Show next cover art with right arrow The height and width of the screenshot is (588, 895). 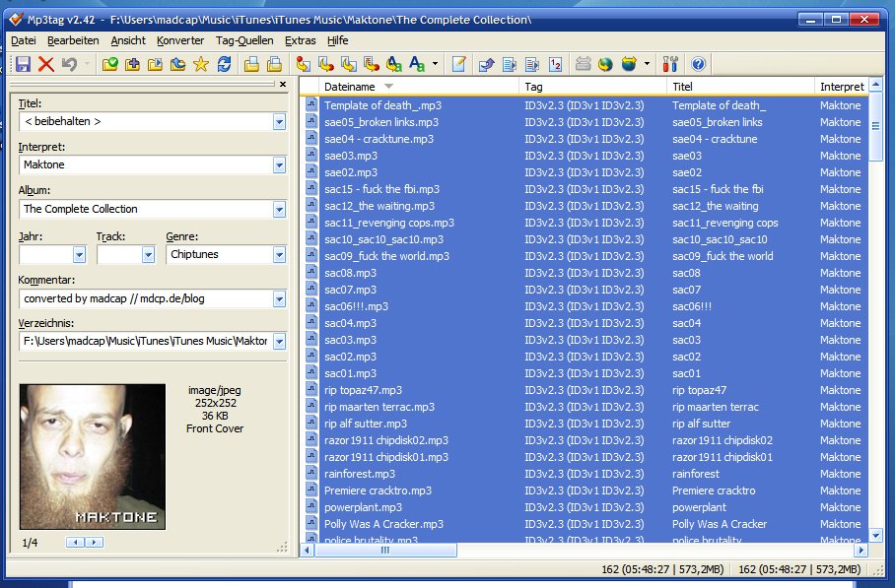click(x=94, y=542)
